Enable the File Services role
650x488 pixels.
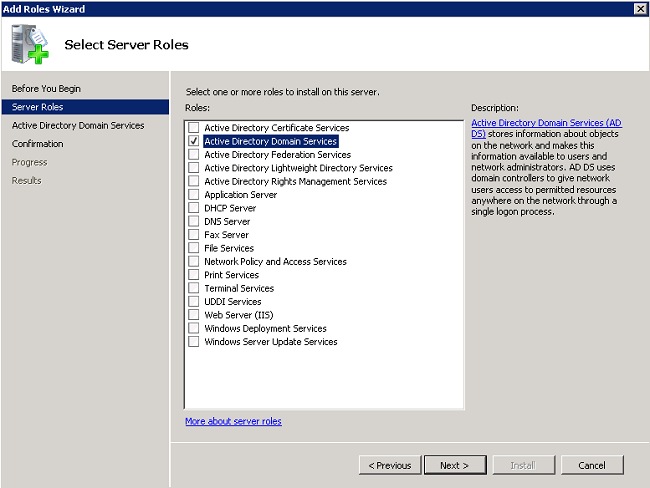pyautogui.click(x=193, y=248)
